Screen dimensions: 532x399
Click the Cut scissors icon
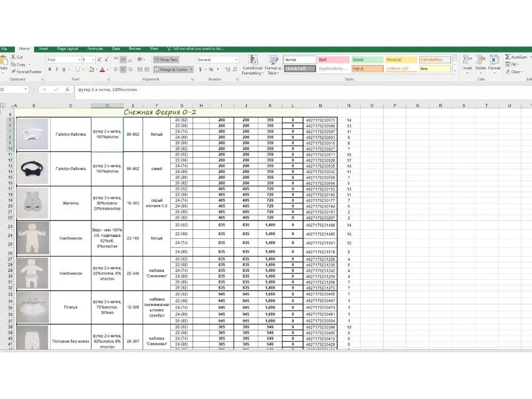pyautogui.click(x=13, y=57)
